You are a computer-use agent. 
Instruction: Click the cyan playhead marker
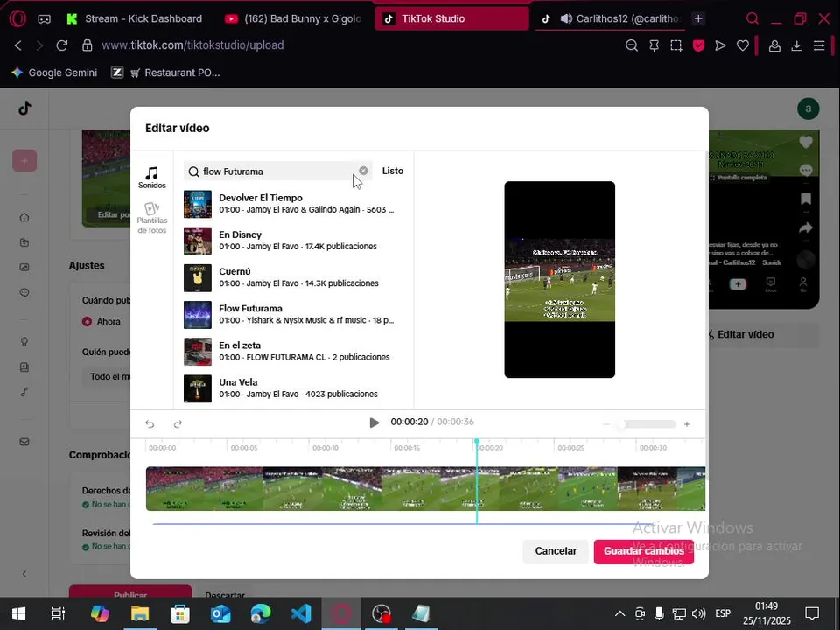click(477, 441)
